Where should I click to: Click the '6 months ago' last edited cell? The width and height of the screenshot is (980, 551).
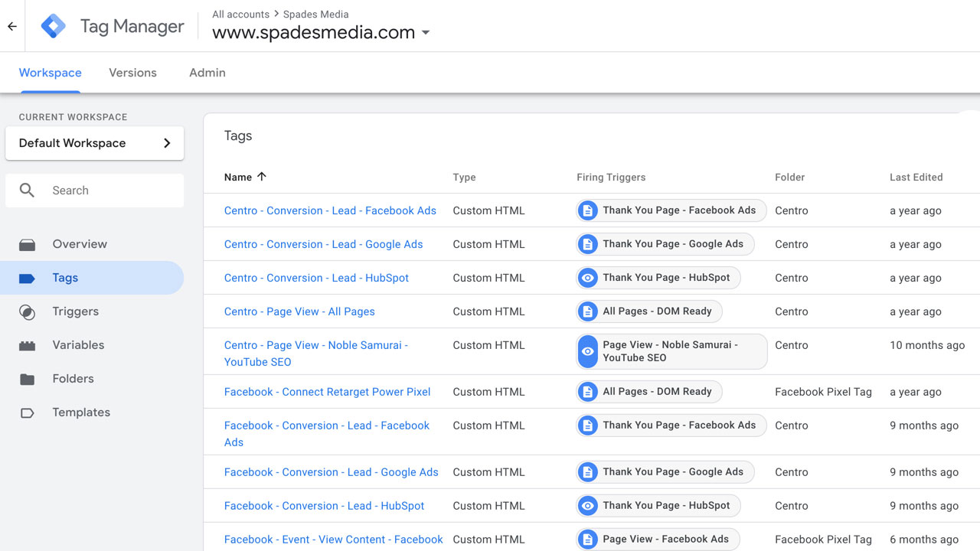[924, 540]
